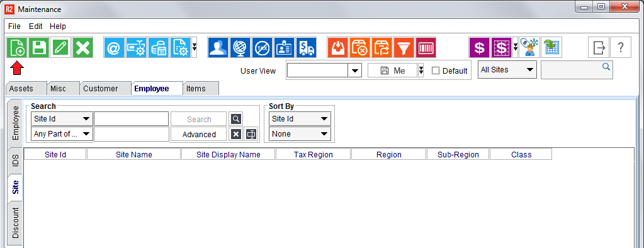Click the purple dollar sign icon
Image resolution: width=644 pixels, height=248 pixels.
coord(480,48)
